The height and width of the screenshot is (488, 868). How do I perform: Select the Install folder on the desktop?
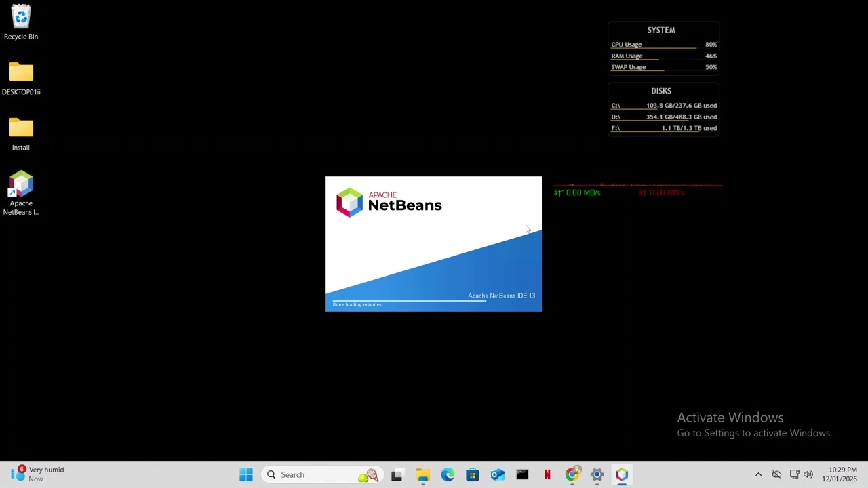[21, 134]
